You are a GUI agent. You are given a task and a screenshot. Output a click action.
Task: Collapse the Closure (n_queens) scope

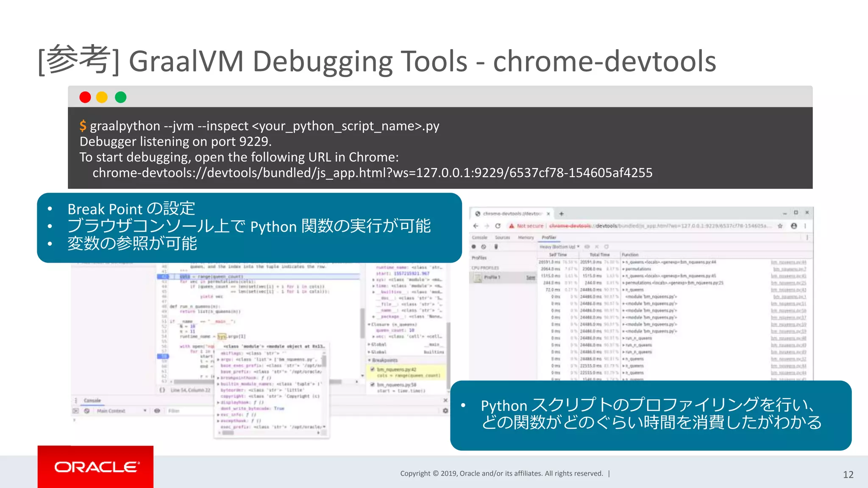[369, 324]
